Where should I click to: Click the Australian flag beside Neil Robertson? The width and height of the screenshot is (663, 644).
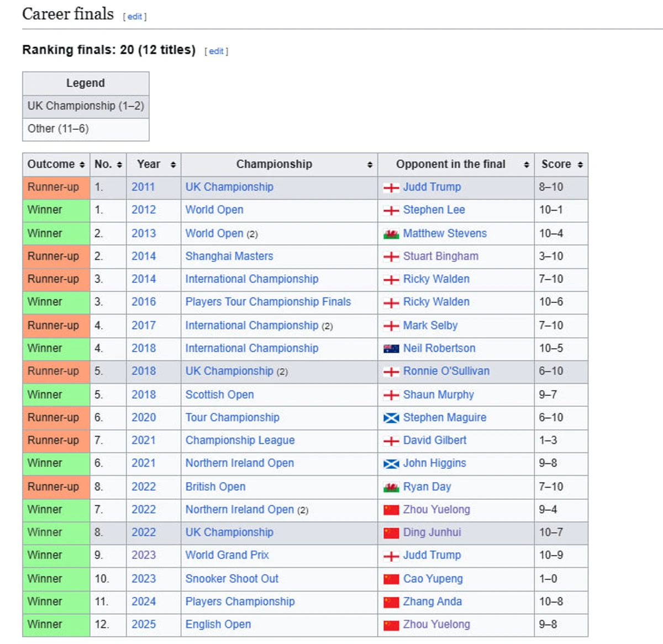pyautogui.click(x=391, y=349)
